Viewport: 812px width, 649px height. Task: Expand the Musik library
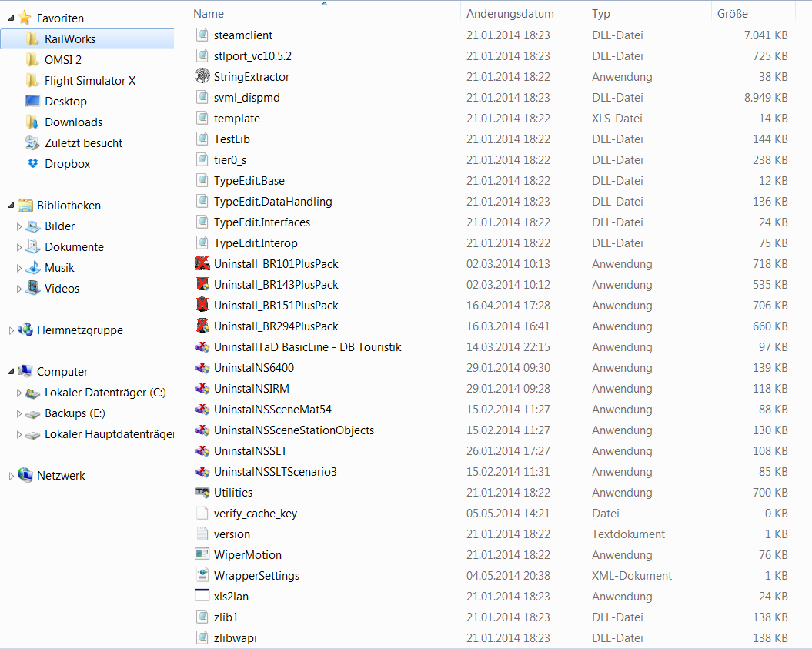(x=19, y=268)
